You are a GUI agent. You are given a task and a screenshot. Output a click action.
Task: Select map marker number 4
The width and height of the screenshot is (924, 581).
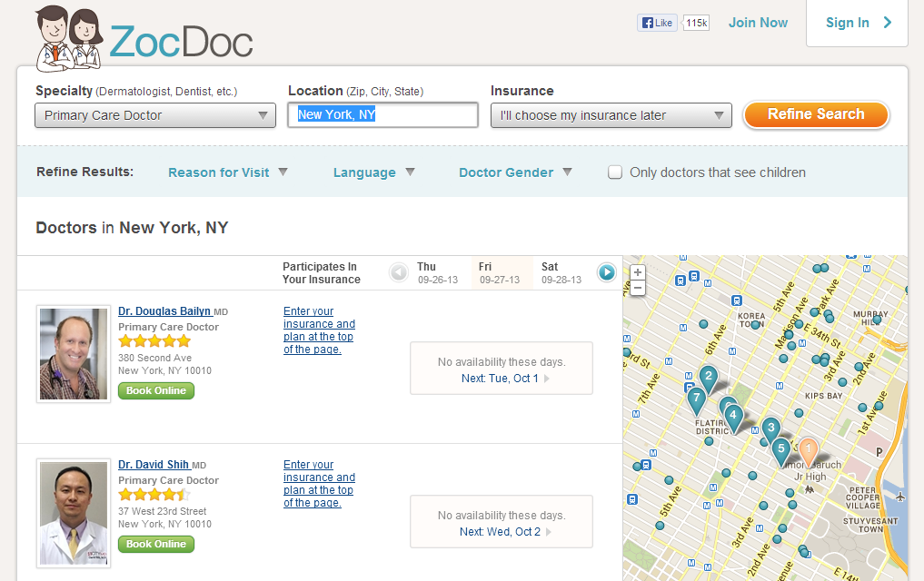click(733, 418)
